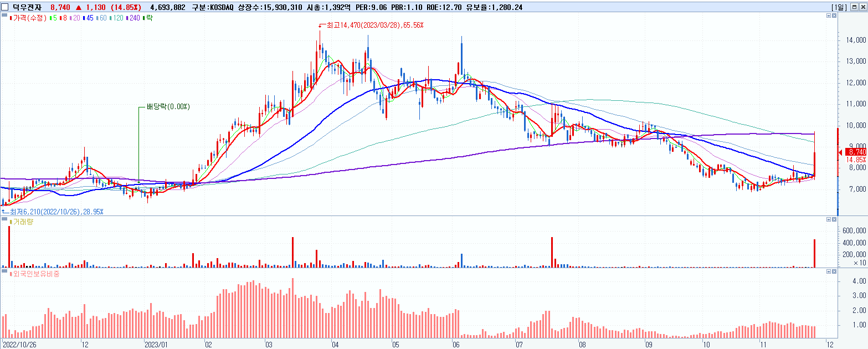Maximize the price chart panel
The height and width of the screenshot is (349, 868).
tap(829, 17)
